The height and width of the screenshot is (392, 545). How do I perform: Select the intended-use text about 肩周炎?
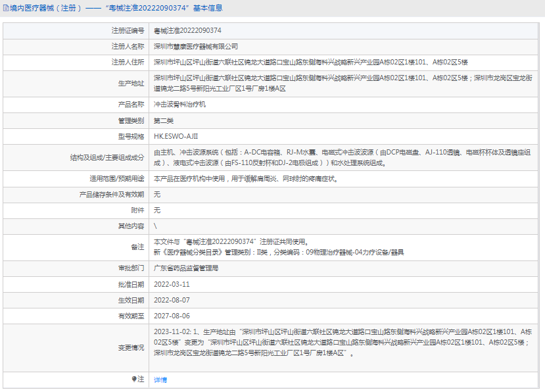click(x=246, y=179)
